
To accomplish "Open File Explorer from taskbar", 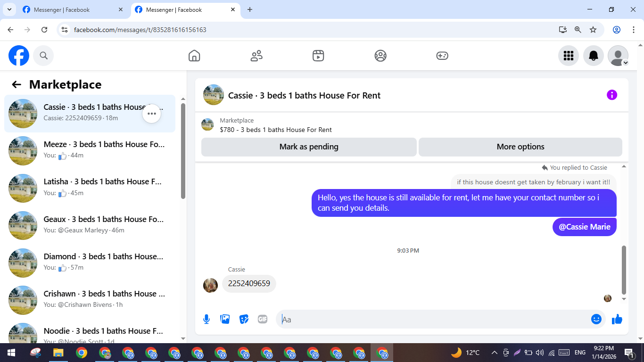I will (x=58, y=353).
